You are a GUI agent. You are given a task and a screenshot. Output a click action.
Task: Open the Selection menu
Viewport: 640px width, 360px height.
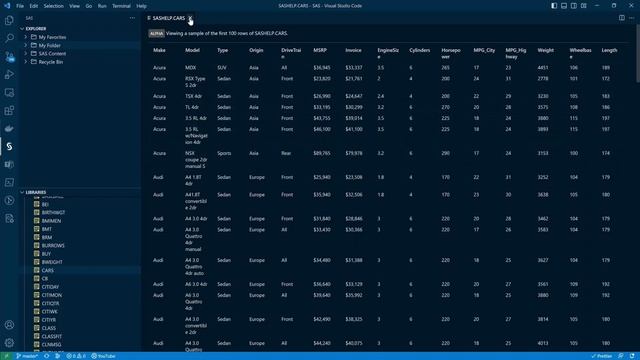[53, 6]
